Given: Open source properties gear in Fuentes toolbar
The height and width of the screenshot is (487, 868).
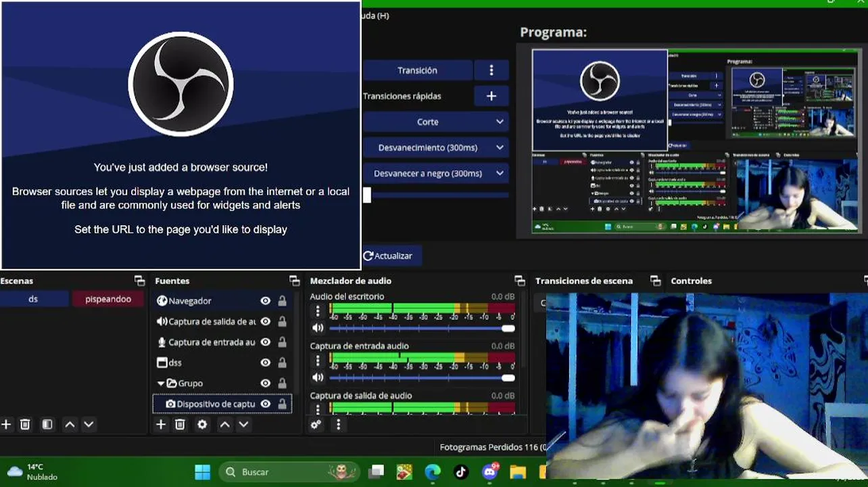Looking at the screenshot, I should 202,425.
